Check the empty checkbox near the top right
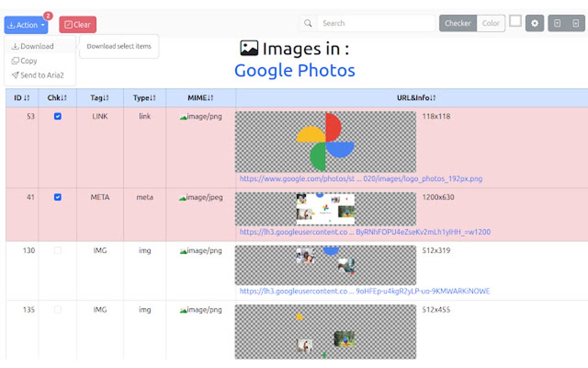Screen dimensions: 588x368 tap(516, 22)
